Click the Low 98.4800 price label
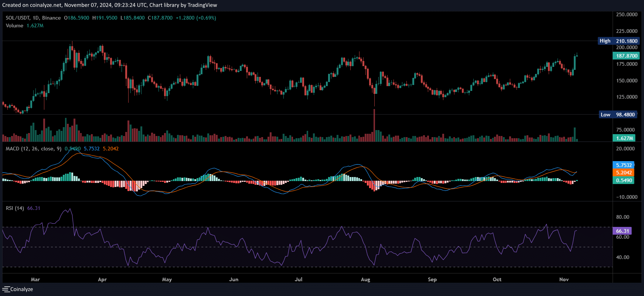The height and width of the screenshot is (296, 644). pos(617,115)
